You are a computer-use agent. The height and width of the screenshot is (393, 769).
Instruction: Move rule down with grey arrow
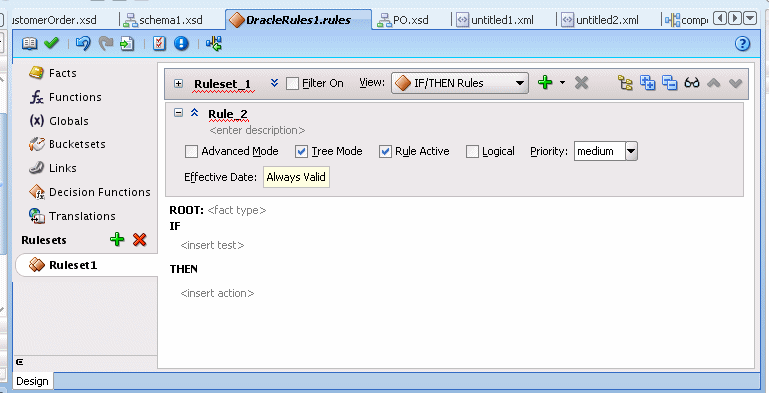pos(735,83)
